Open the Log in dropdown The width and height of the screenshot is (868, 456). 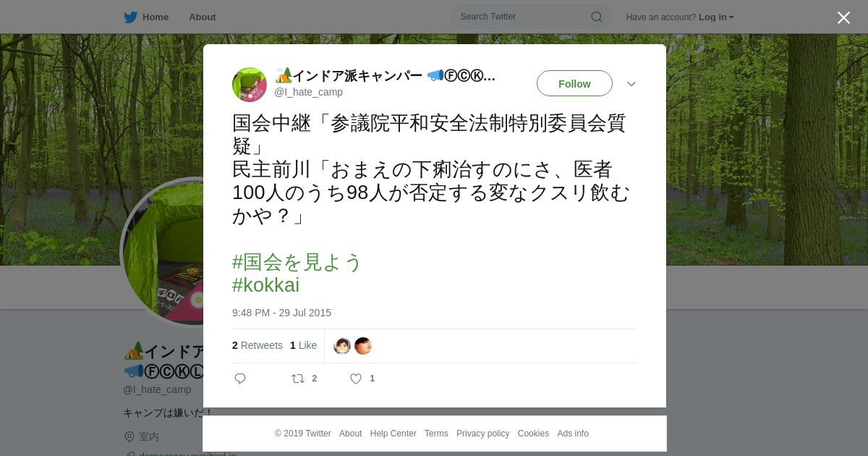[716, 17]
